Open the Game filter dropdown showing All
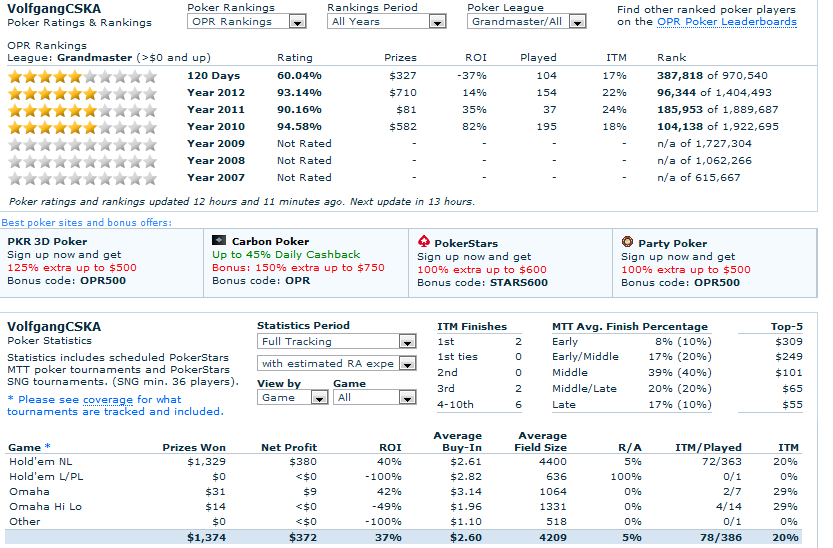Image resolution: width=833 pixels, height=548 pixels. click(x=375, y=398)
